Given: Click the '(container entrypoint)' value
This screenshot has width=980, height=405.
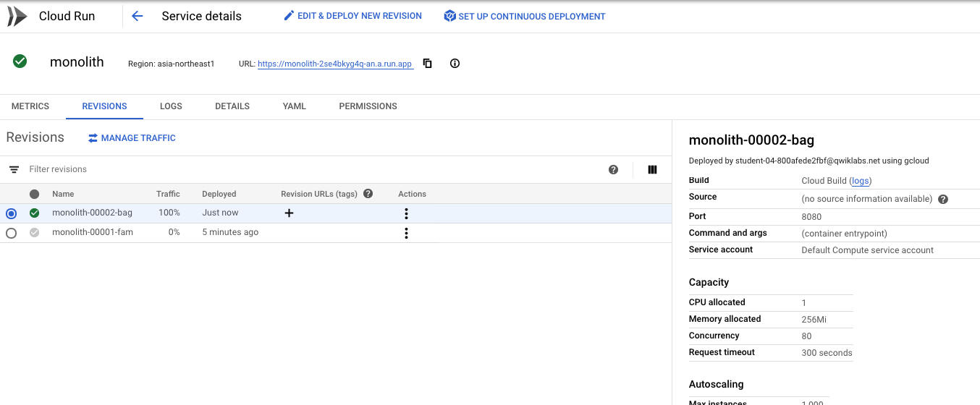Looking at the screenshot, I should click(845, 234).
